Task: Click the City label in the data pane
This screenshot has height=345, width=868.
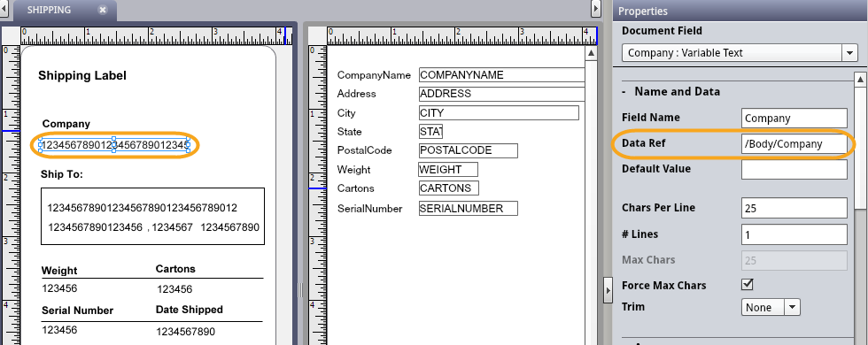Action: coord(346,113)
